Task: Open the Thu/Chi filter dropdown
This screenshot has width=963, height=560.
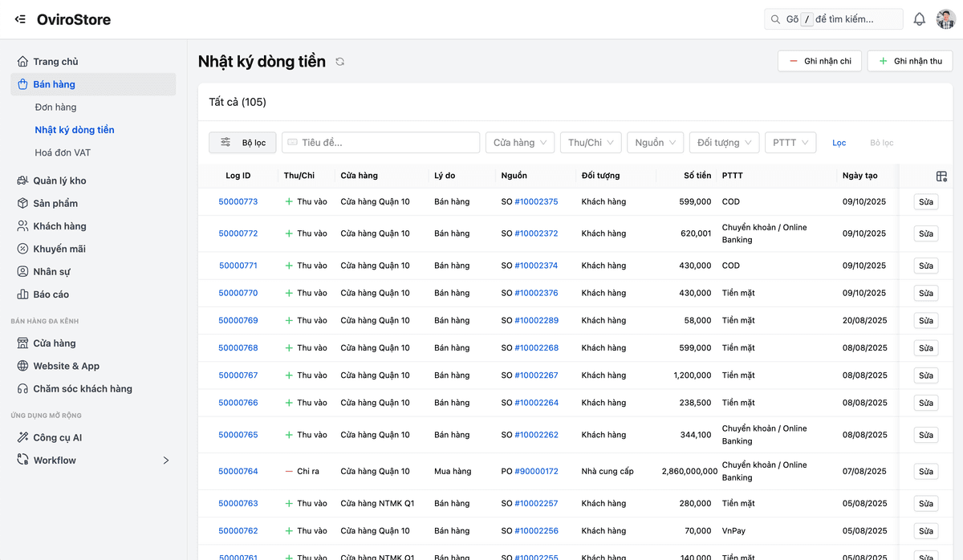Action: pos(590,143)
